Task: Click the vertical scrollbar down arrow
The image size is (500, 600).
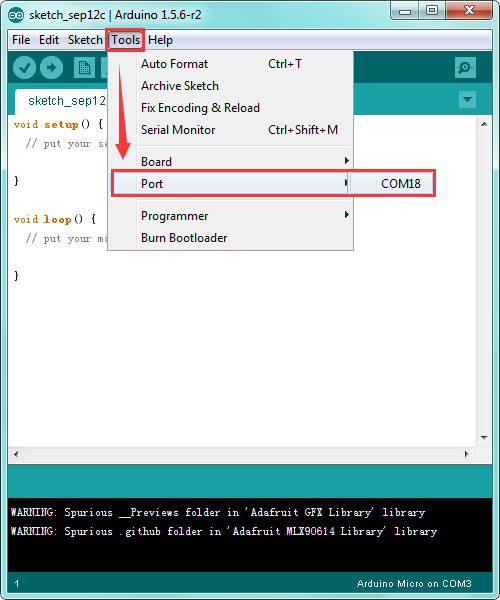Action: pyautogui.click(x=484, y=437)
